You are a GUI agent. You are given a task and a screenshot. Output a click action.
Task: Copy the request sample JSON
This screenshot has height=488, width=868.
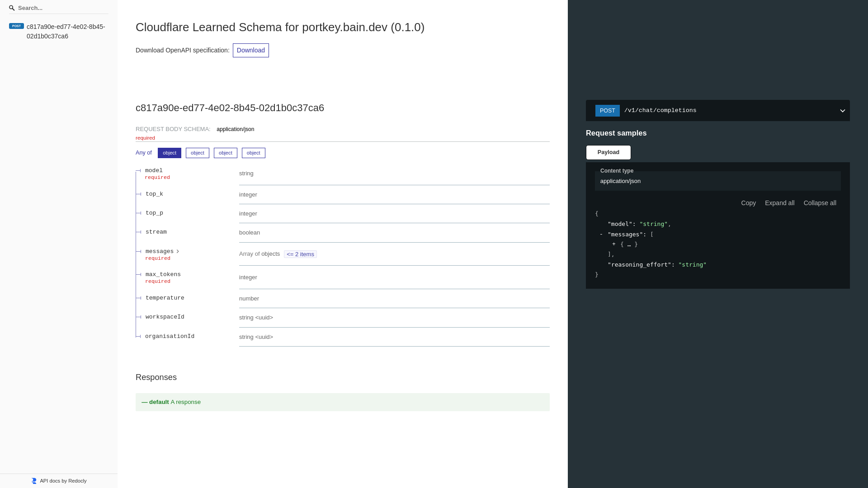pyautogui.click(x=749, y=203)
